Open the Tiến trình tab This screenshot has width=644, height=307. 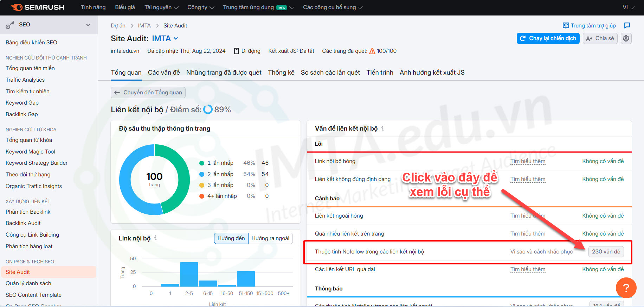(380, 73)
